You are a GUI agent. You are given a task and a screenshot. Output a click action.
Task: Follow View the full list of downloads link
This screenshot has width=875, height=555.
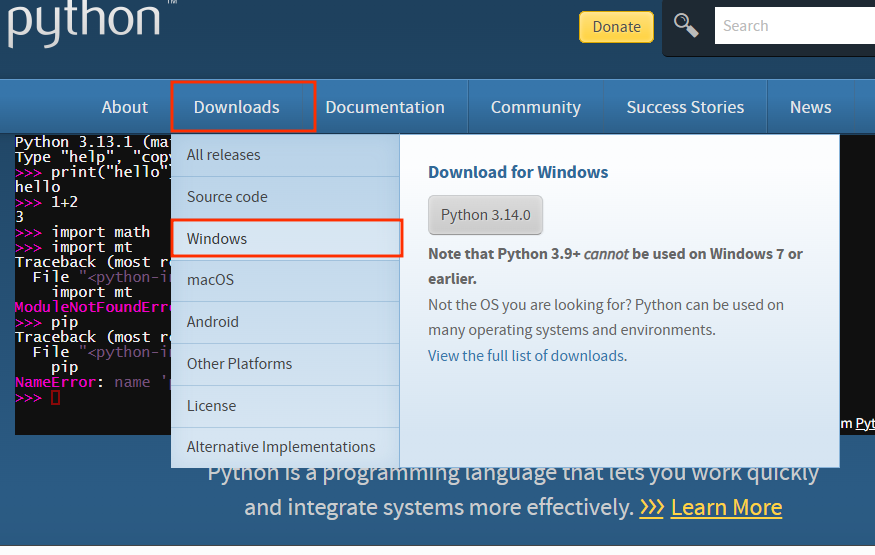pyautogui.click(x=527, y=356)
